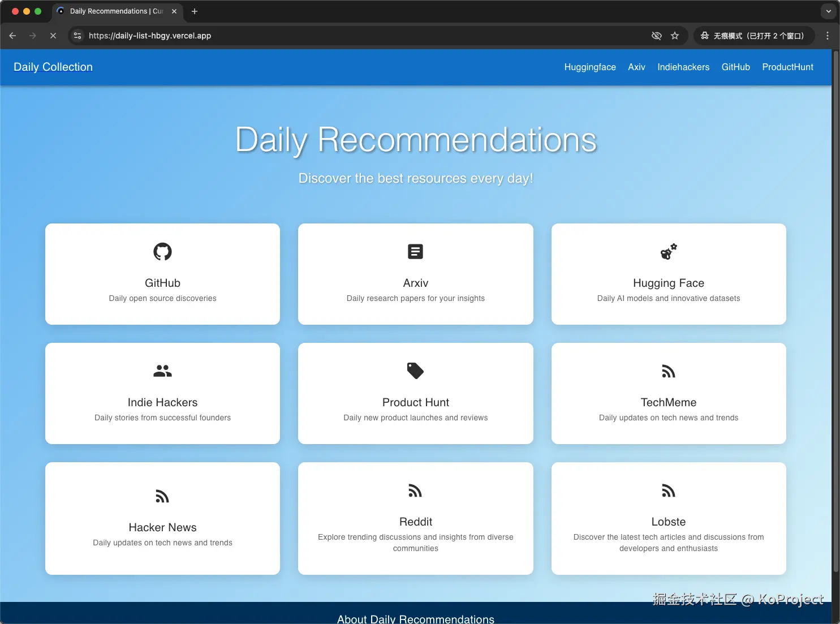This screenshot has height=624, width=840.
Task: Open the TechMeme card title
Action: (x=669, y=402)
